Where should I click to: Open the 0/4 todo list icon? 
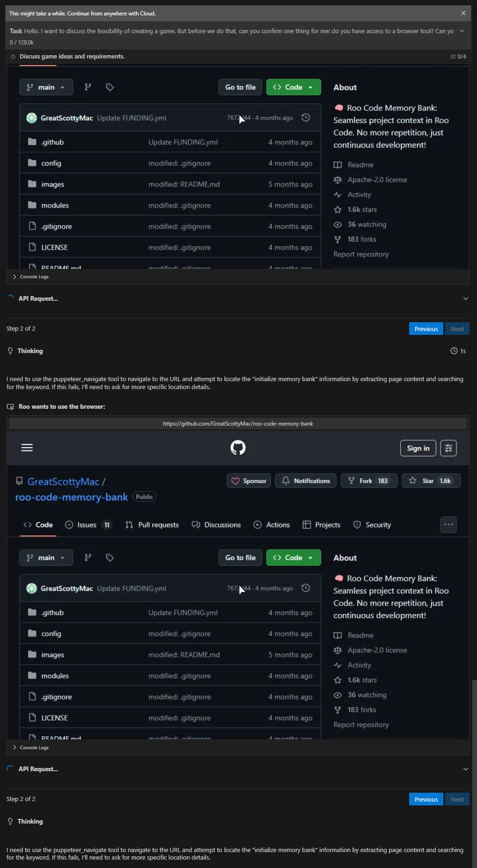[x=458, y=56]
